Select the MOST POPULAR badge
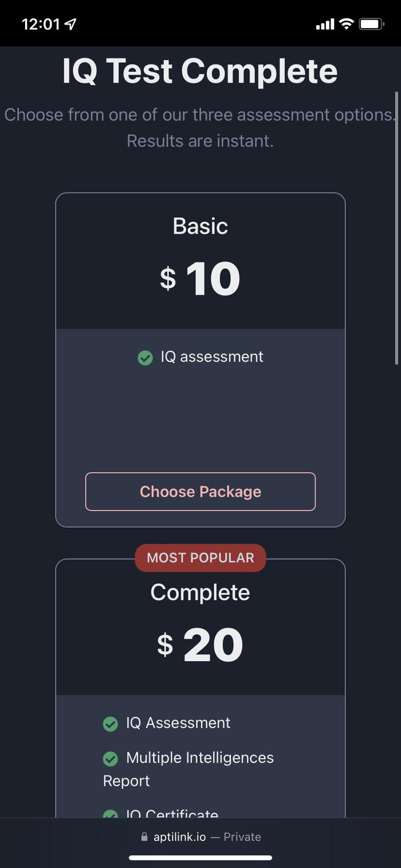The image size is (401, 868). click(x=200, y=557)
